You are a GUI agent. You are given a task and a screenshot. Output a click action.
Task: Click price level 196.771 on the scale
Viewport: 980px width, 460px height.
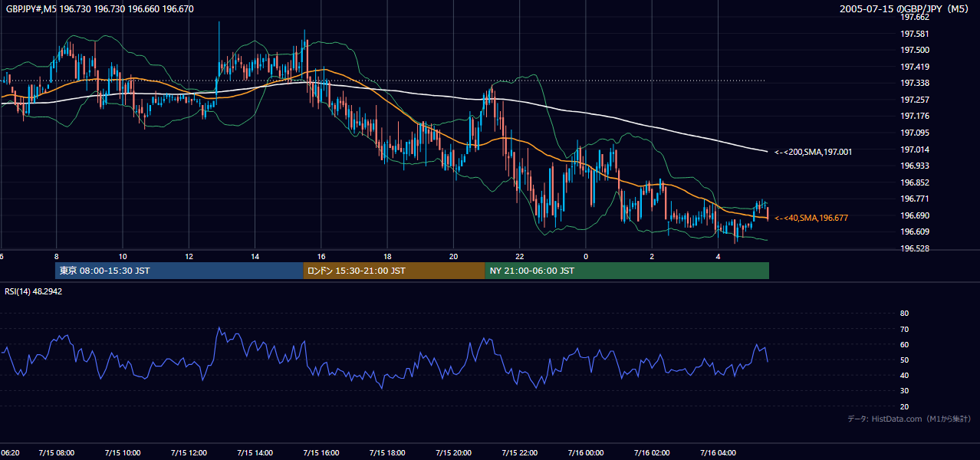[x=914, y=199]
